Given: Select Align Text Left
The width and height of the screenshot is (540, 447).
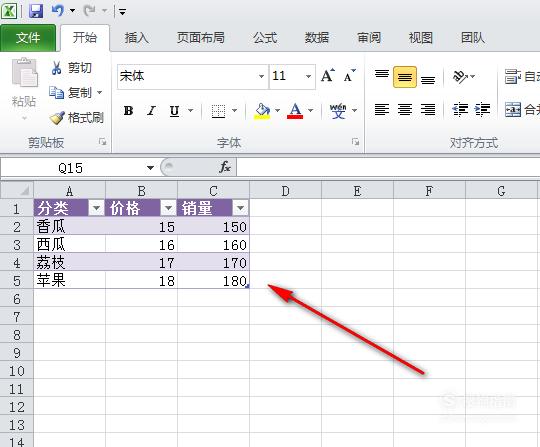Looking at the screenshot, I should click(x=382, y=110).
